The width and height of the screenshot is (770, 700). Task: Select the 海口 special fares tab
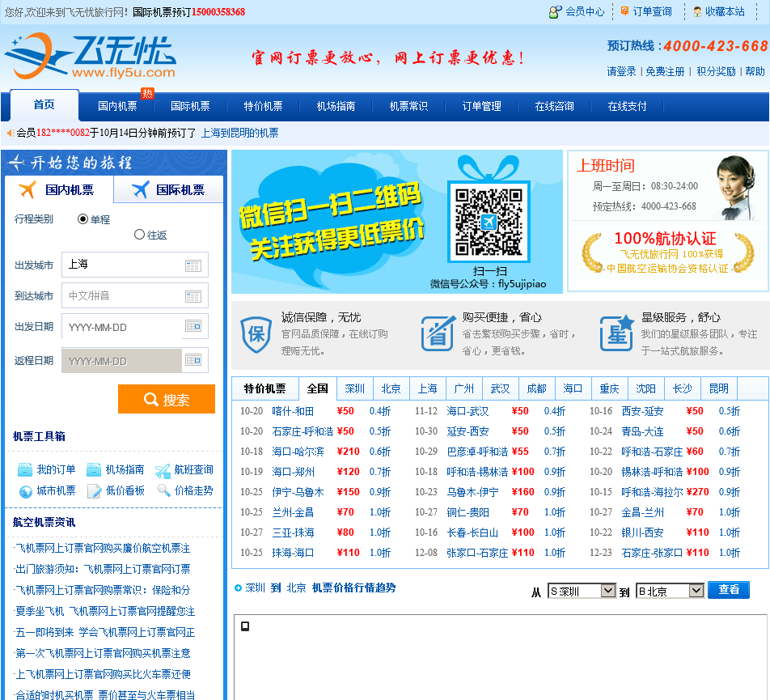[x=573, y=388]
